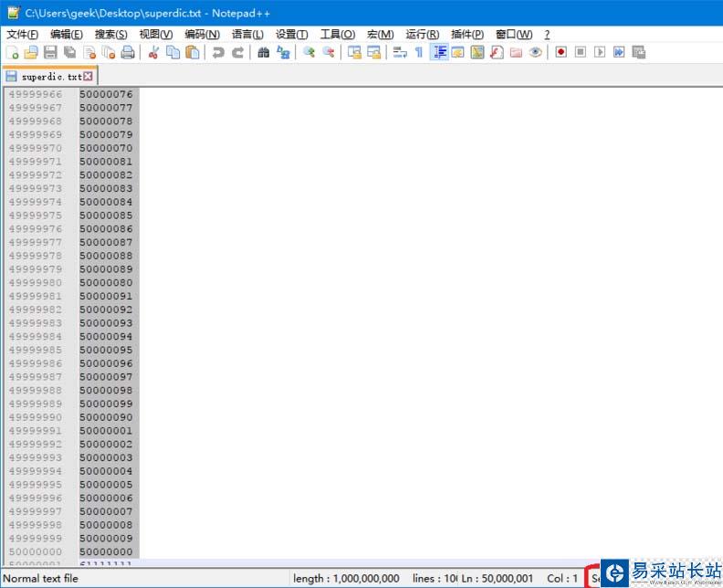
Task: Click the length : 1,000,000,000 status field
Action: (x=346, y=578)
